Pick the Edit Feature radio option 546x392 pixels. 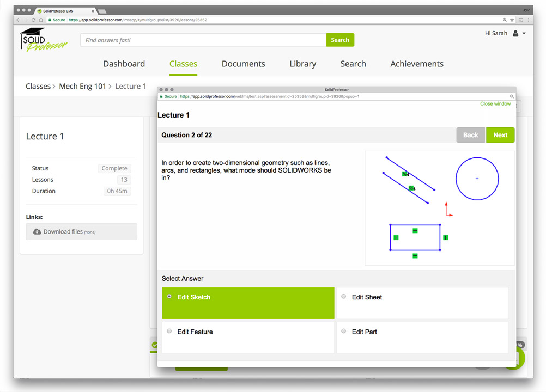(169, 331)
